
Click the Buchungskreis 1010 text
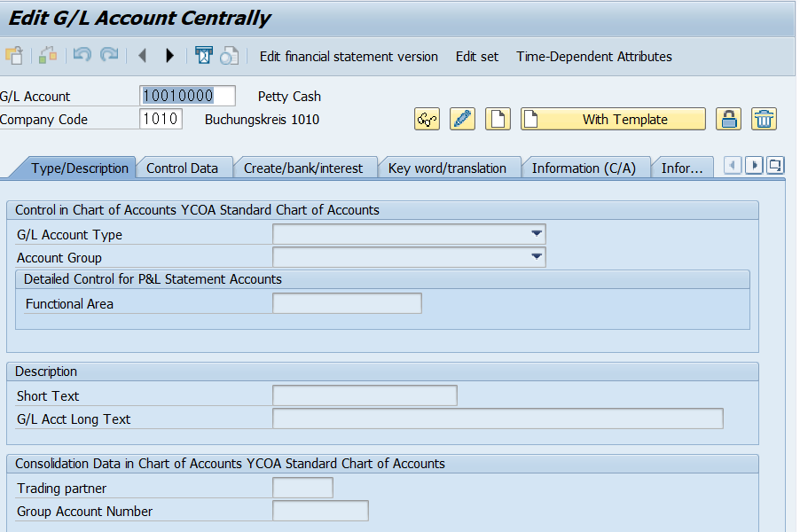coord(262,120)
